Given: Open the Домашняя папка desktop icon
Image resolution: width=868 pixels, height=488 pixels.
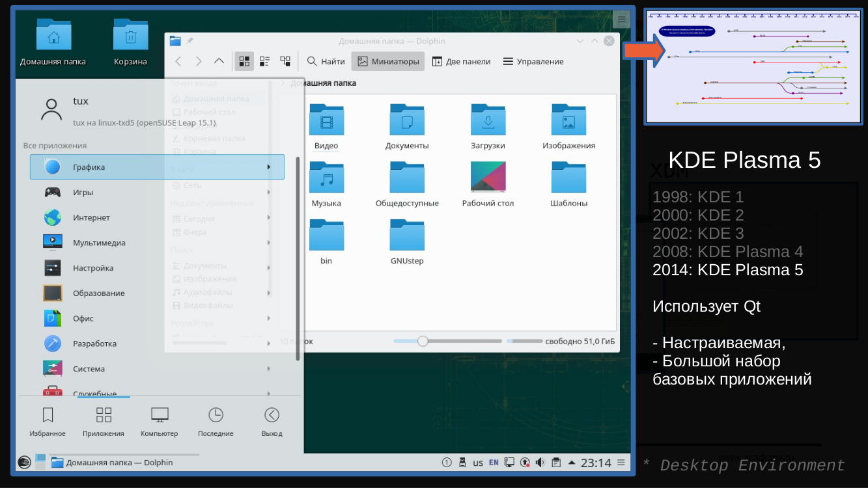Looking at the screenshot, I should pyautogui.click(x=53, y=42).
